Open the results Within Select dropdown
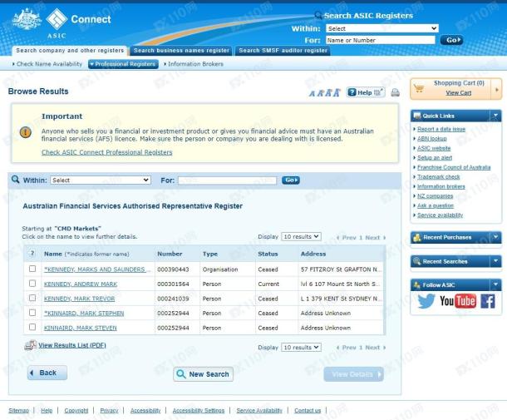The image size is (507, 420). pyautogui.click(x=101, y=180)
